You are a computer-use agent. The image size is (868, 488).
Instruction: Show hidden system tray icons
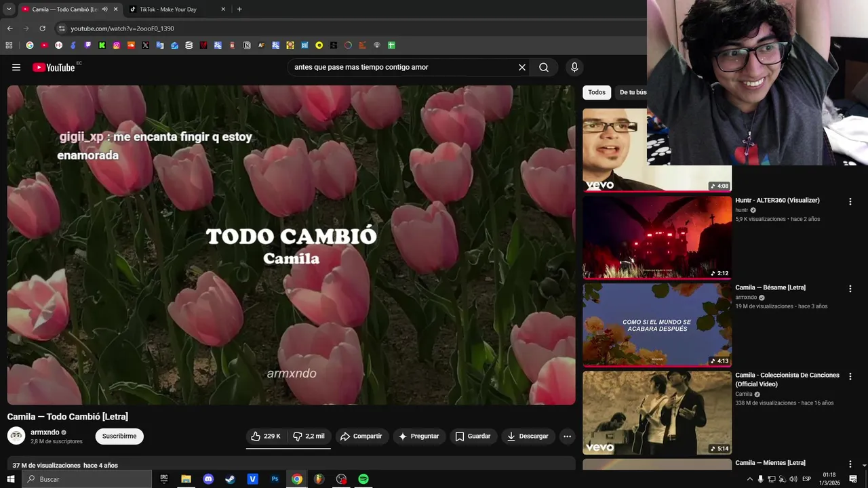[749, 479]
